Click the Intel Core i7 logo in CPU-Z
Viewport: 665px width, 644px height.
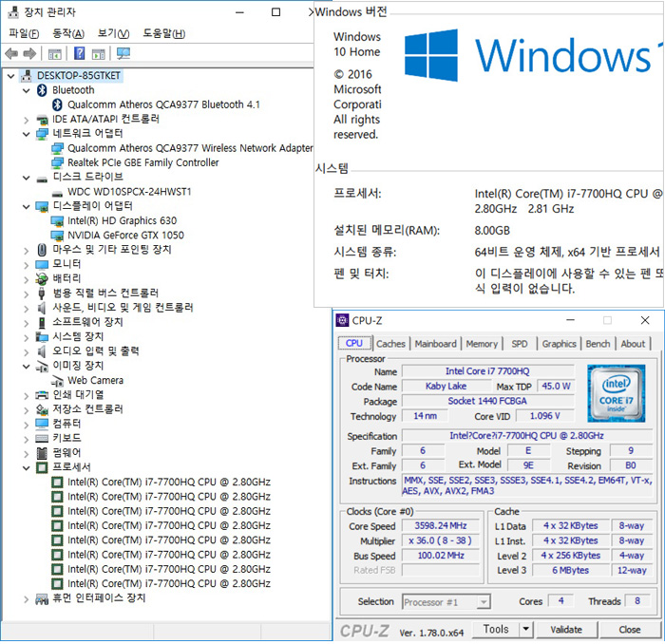coord(617,393)
